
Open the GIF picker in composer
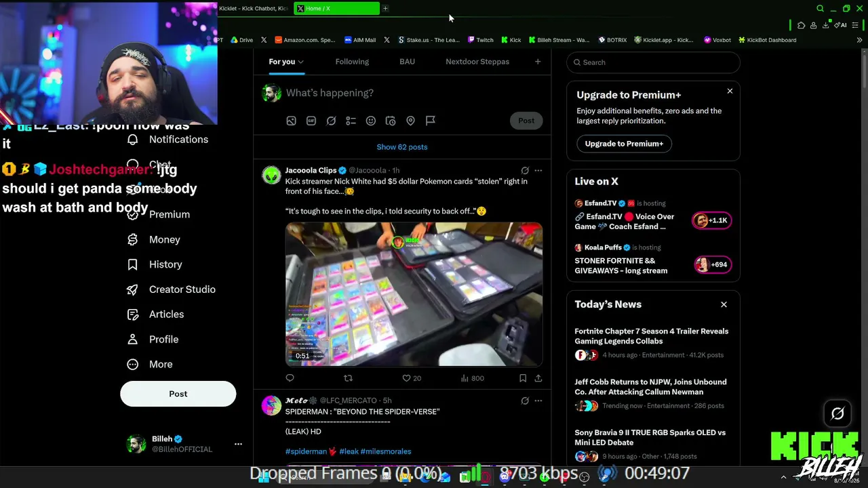(x=311, y=121)
